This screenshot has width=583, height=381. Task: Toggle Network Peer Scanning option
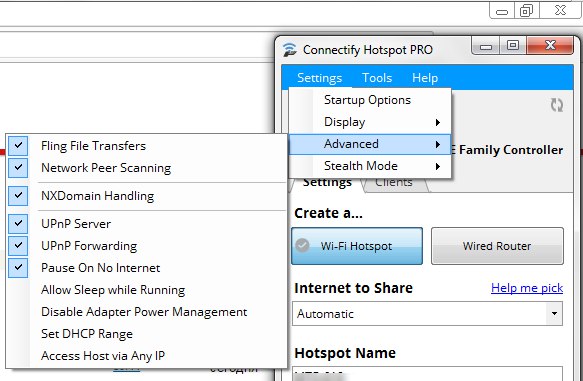click(x=146, y=168)
